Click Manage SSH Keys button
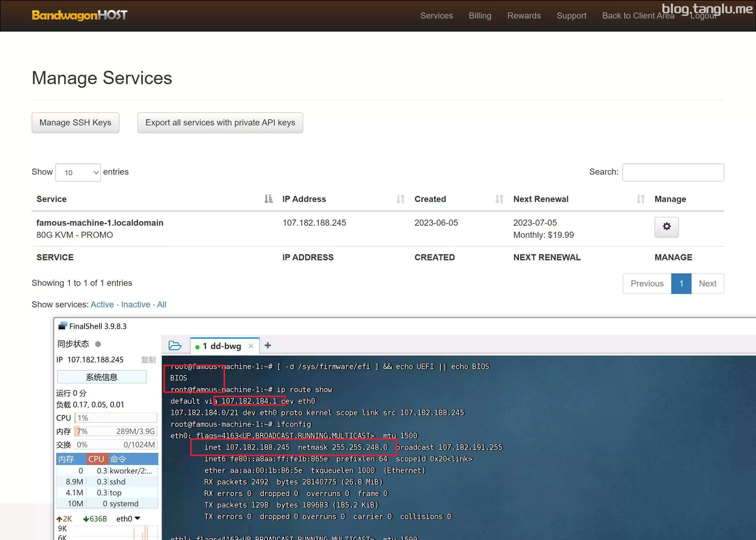The width and height of the screenshot is (756, 540). click(x=75, y=123)
